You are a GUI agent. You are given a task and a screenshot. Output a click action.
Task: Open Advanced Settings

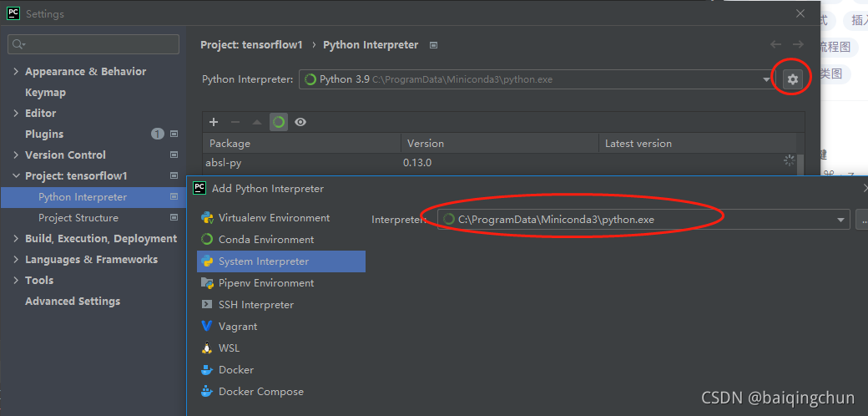73,302
